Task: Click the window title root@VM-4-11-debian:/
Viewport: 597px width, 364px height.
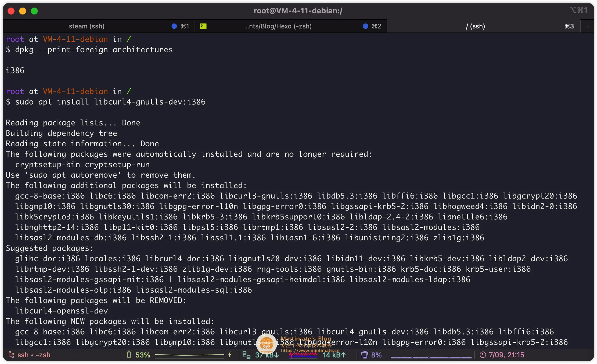Action: (298, 11)
